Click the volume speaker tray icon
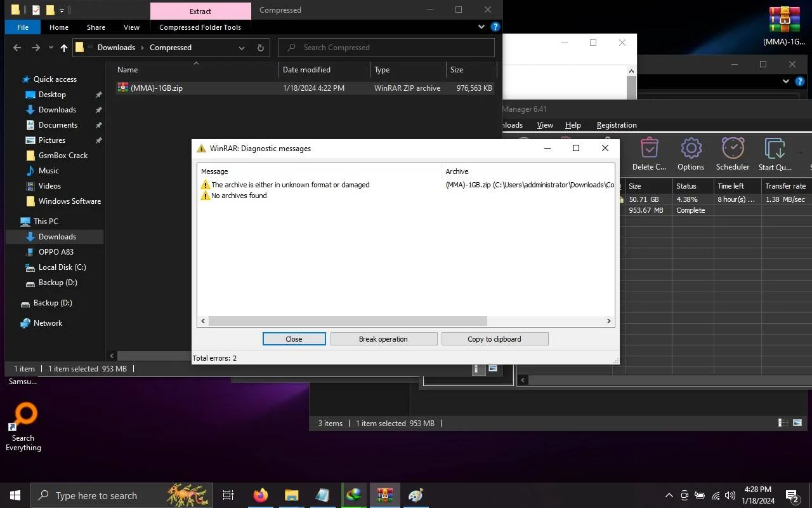The image size is (812, 508). point(730,495)
